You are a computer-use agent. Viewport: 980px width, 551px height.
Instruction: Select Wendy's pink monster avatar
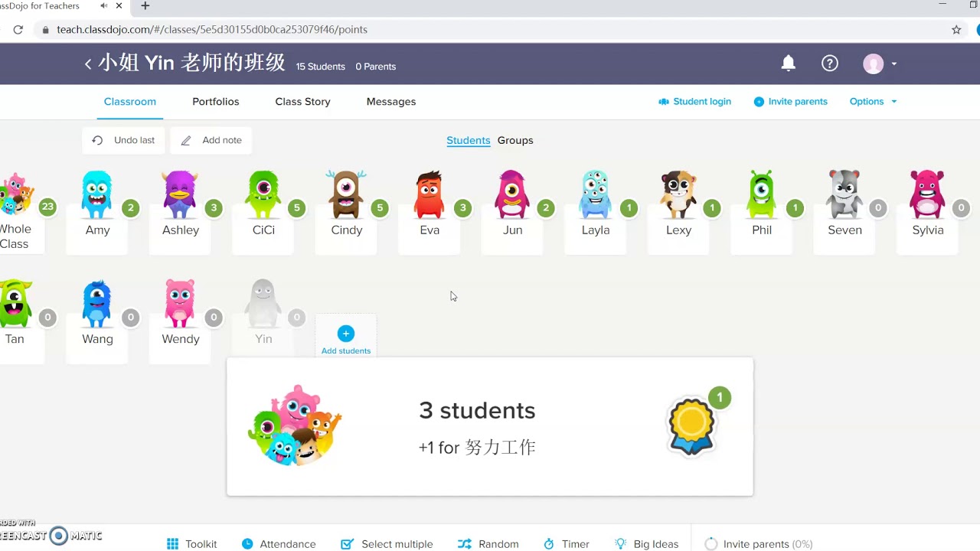180,304
